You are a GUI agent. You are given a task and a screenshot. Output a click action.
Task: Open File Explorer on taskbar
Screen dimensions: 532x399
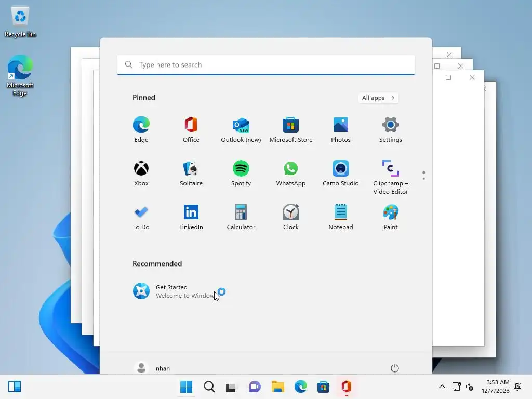(x=278, y=387)
